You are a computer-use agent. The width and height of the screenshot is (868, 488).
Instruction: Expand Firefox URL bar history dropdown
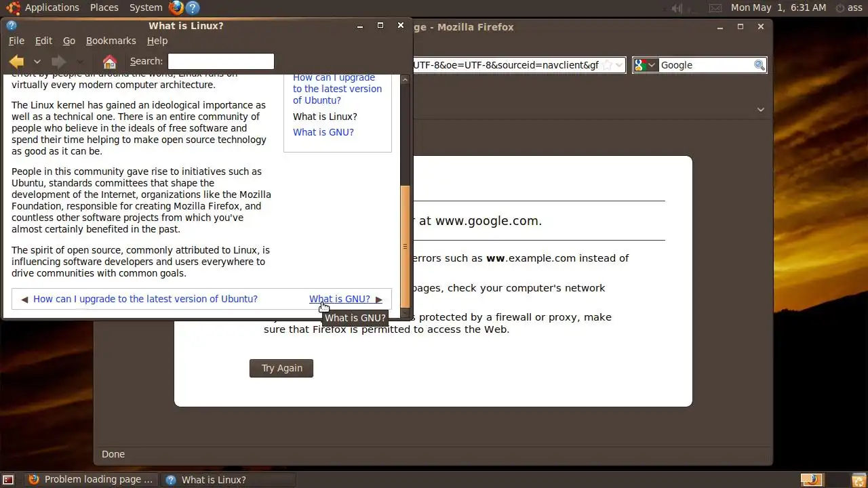tap(619, 65)
